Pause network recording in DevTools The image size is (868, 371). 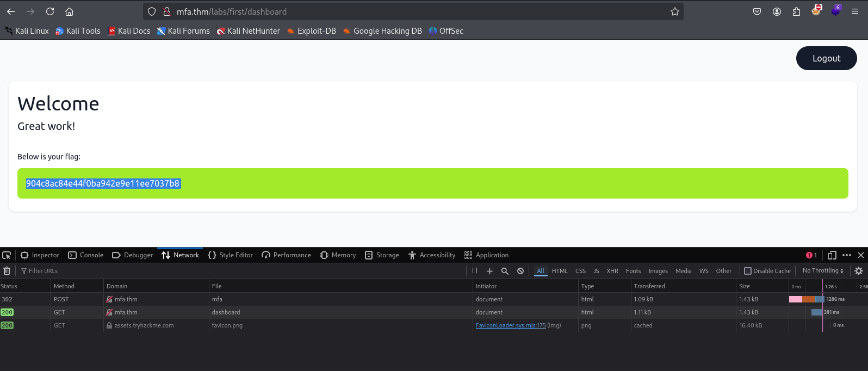coord(475,270)
